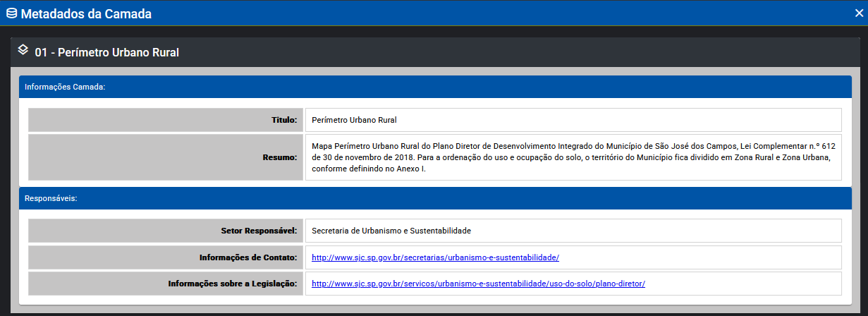868x316 pixels.
Task: Click the Responsáveis section header
Action: point(51,198)
